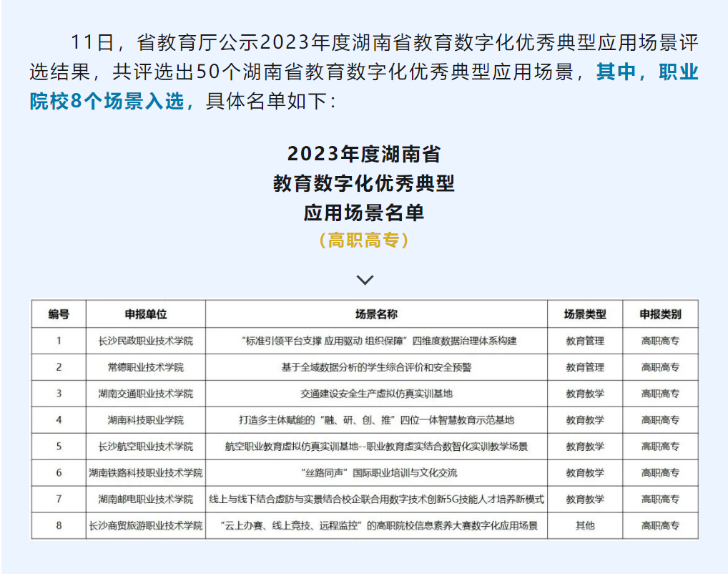
Task: Click "高职高专" in row 2
Action: click(x=660, y=367)
